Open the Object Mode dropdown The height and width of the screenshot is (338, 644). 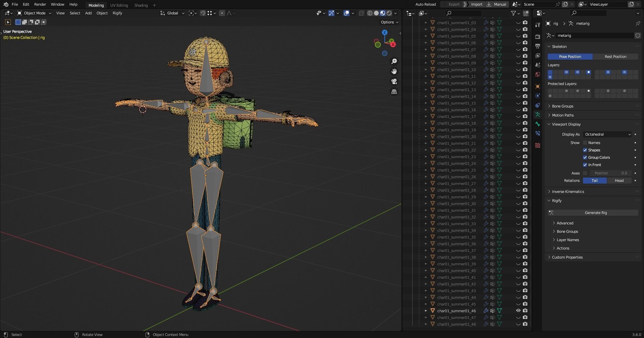34,13
